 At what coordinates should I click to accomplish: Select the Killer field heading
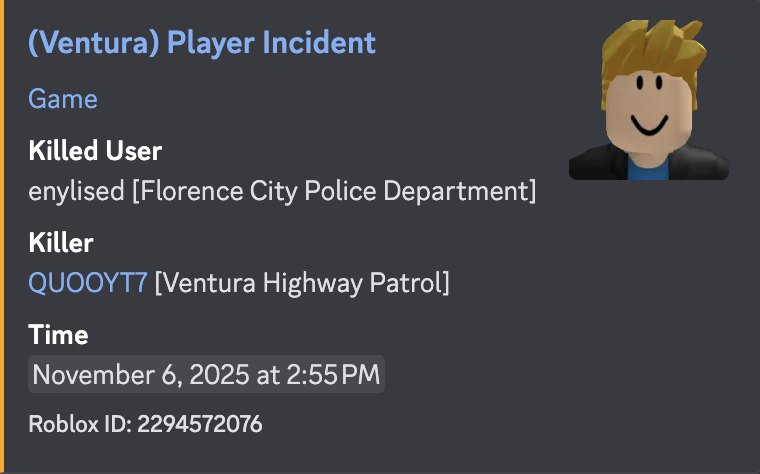(61, 243)
